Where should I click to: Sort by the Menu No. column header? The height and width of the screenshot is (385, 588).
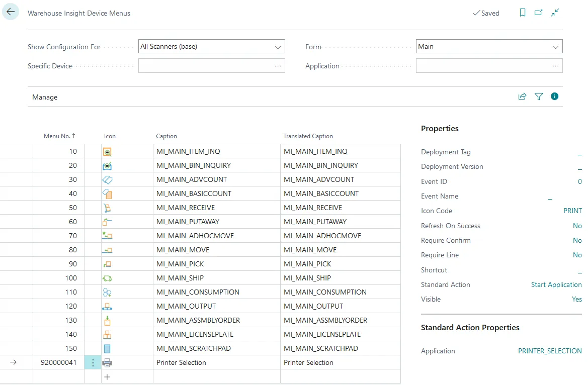pos(59,136)
